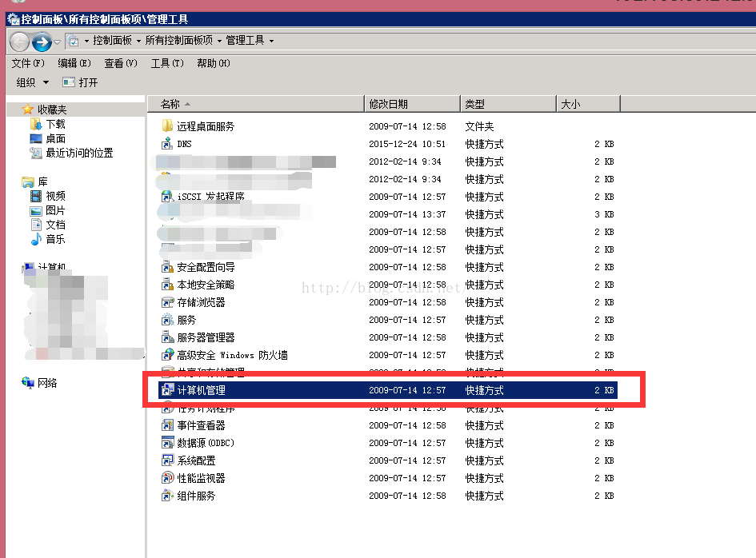756x558 pixels.
Task: Select the 服务器管理器 icon
Action: click(167, 337)
